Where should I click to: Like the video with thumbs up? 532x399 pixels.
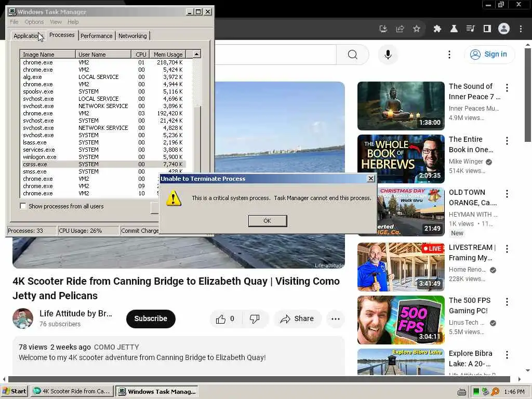(x=225, y=318)
